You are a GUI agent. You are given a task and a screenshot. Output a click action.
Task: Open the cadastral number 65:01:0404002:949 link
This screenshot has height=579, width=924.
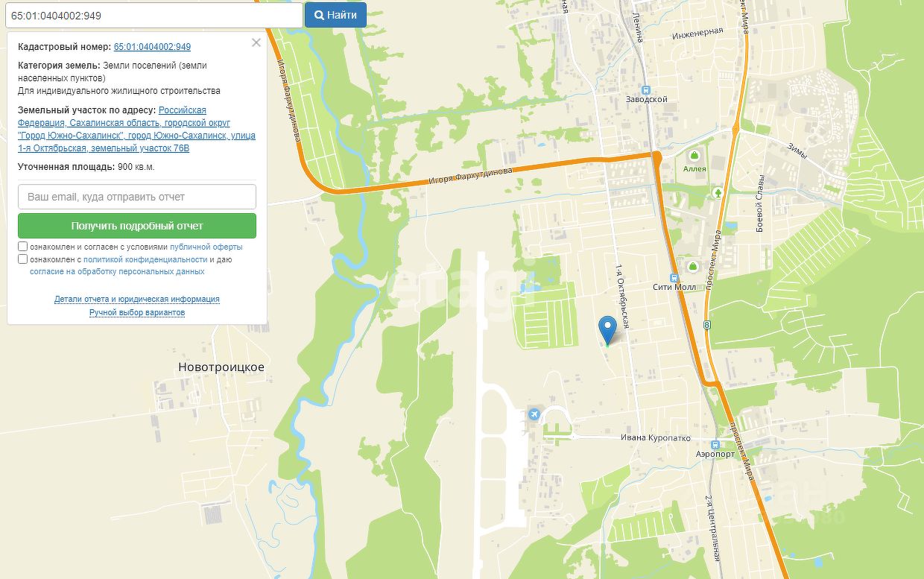coord(152,46)
